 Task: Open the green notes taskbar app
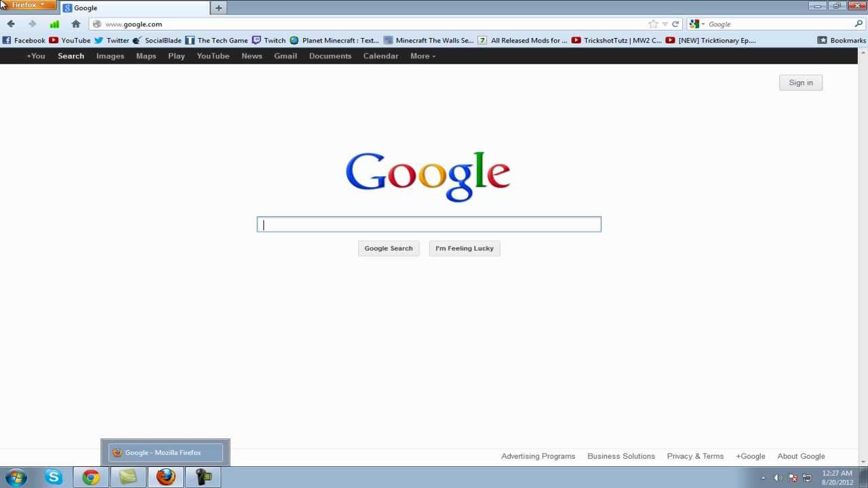tap(128, 477)
